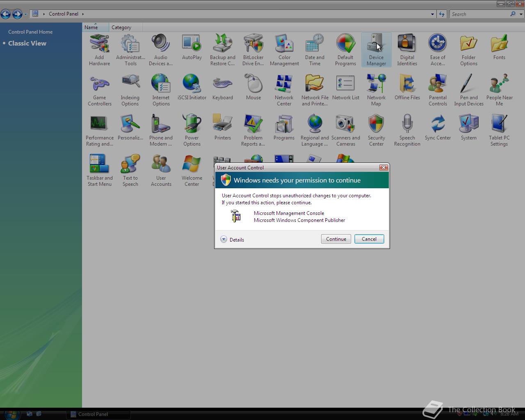Screen dimensions: 525x420
Task: Open Regional and Language Options
Action: point(315,130)
